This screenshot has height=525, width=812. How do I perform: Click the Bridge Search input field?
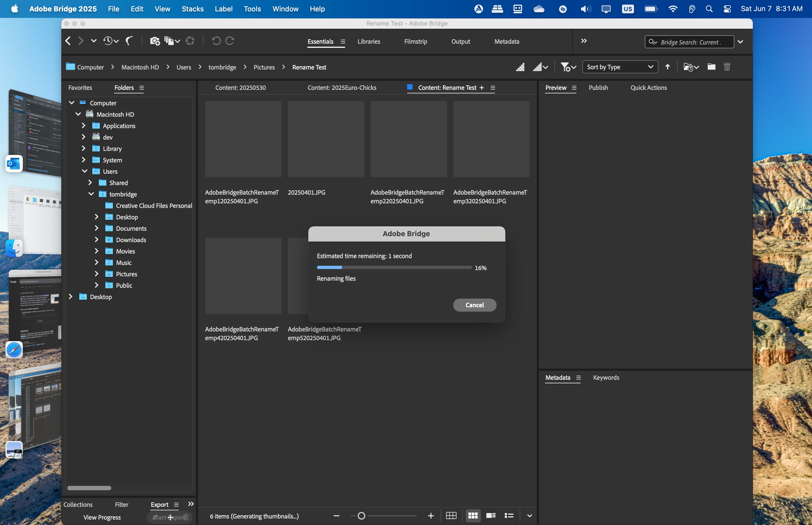click(692, 42)
